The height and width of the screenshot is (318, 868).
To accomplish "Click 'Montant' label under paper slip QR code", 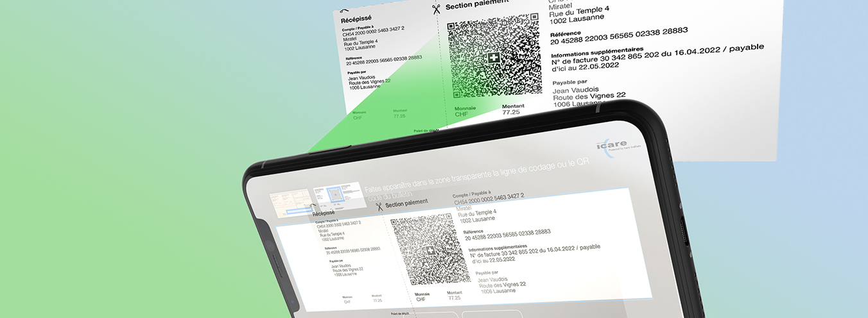I will [513, 106].
